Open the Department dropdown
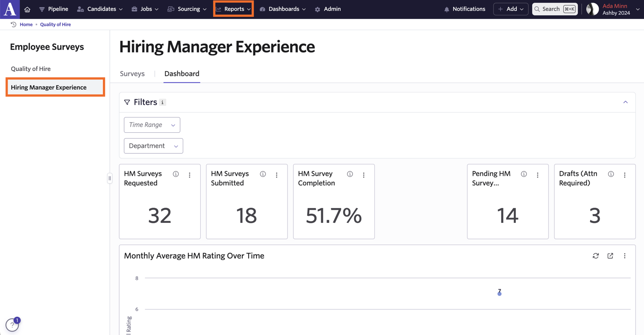Image resolution: width=644 pixels, height=335 pixels. [153, 146]
